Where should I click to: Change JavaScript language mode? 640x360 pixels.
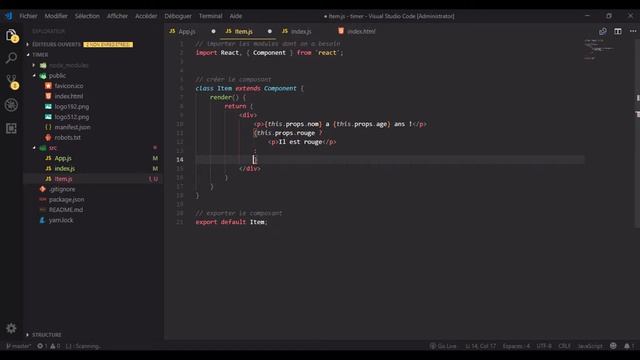589,346
